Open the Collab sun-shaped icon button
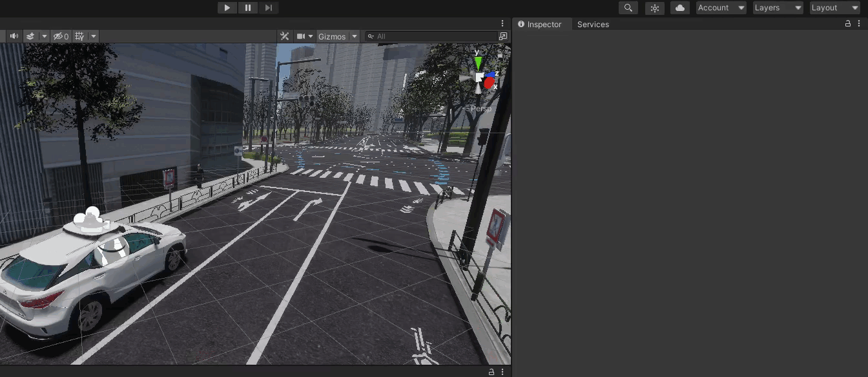Screen dimensions: 868x377 click(x=655, y=8)
